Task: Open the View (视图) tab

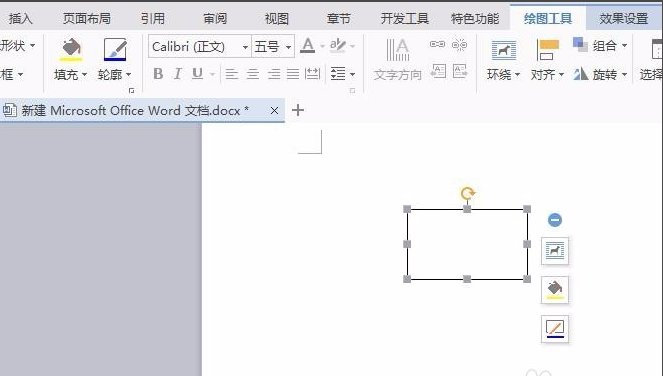Action: tap(277, 19)
